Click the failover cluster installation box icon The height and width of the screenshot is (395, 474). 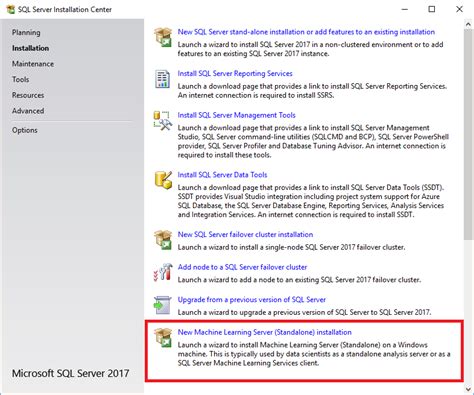point(163,240)
